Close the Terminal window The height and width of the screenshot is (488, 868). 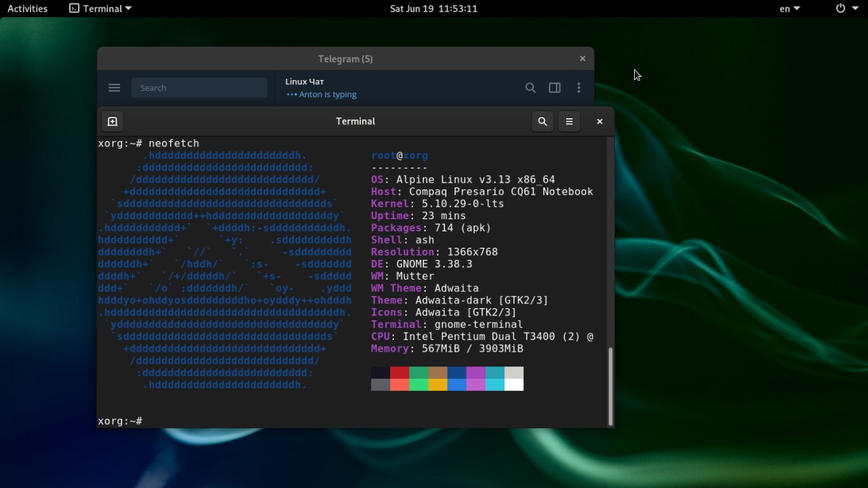tap(599, 121)
